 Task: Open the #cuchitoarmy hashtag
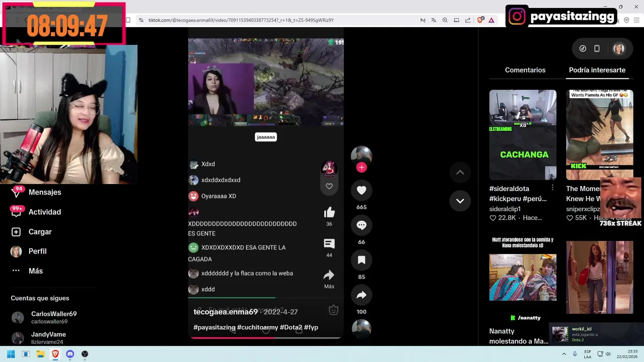(x=258, y=327)
